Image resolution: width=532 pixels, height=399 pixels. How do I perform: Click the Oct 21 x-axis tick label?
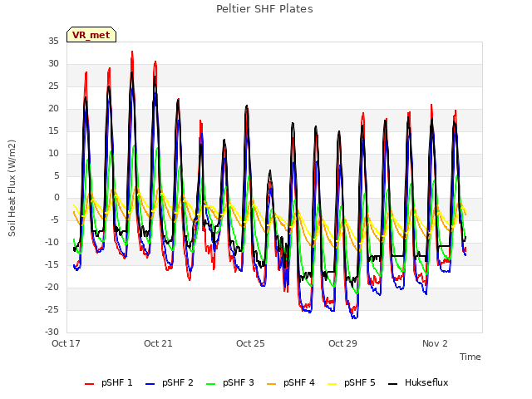[x=158, y=343]
